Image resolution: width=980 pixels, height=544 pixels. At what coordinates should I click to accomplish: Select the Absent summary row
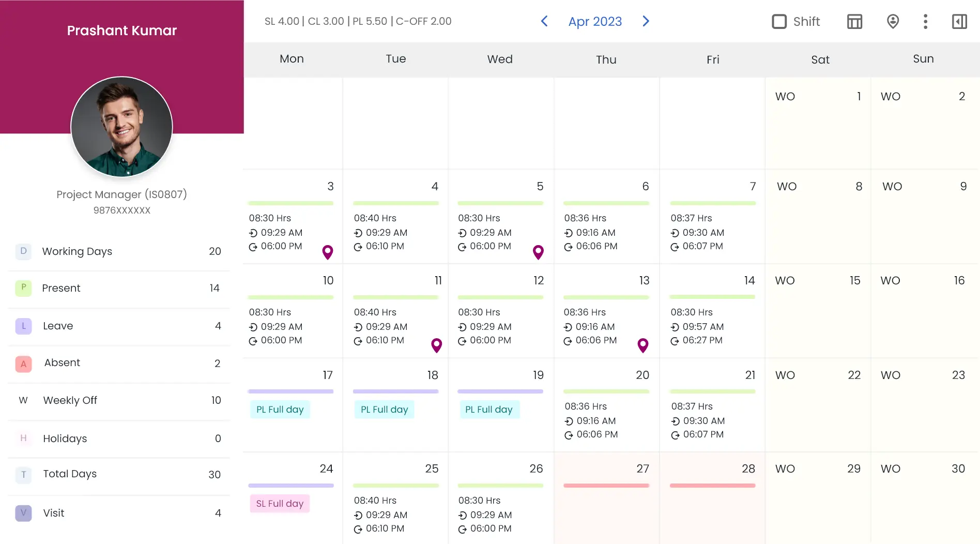coord(119,363)
